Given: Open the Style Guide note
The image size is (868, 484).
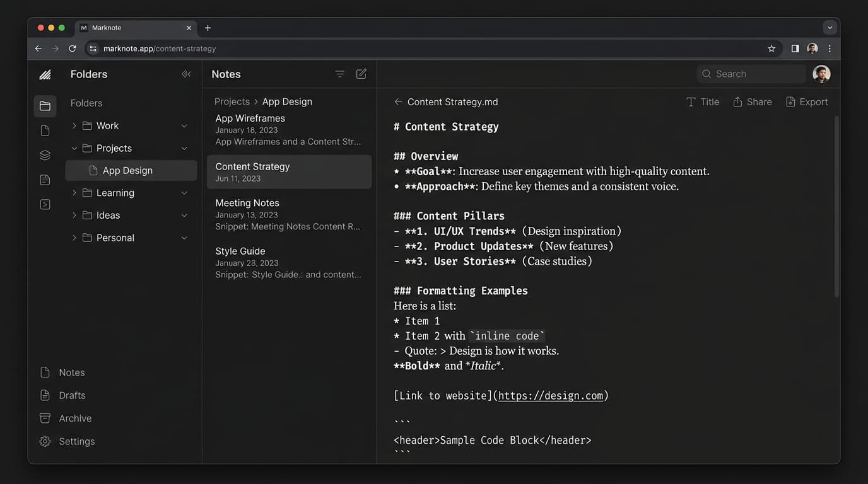Looking at the screenshot, I should tap(289, 262).
